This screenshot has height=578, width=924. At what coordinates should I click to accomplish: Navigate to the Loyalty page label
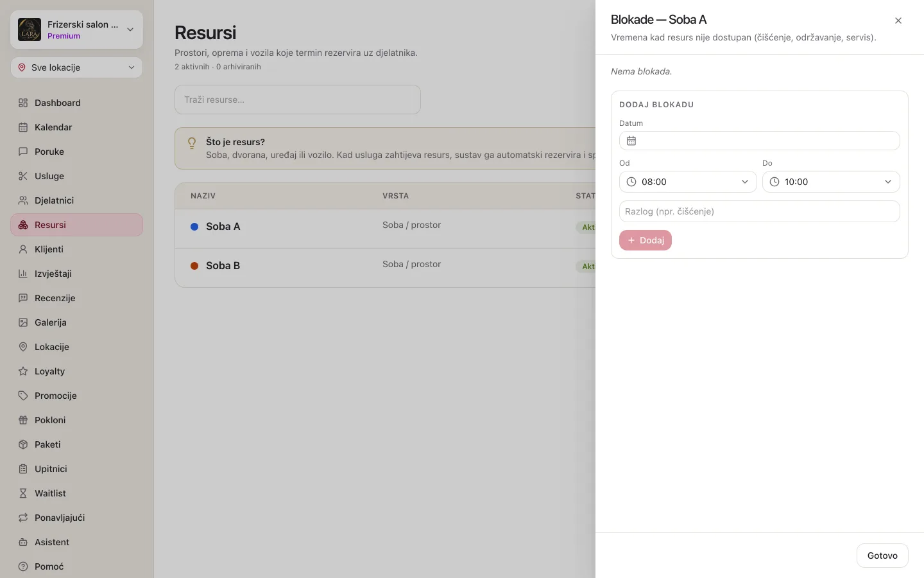click(49, 371)
